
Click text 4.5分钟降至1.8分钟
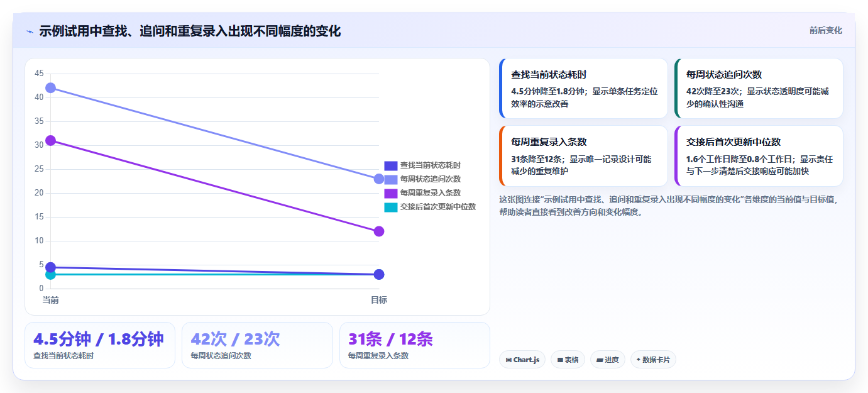pos(548,91)
